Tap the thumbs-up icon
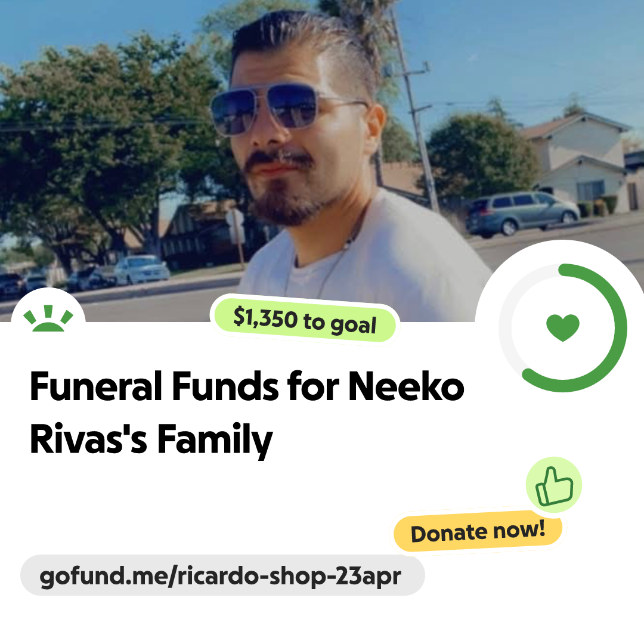Viewport: 644px width, 644px height. (554, 485)
